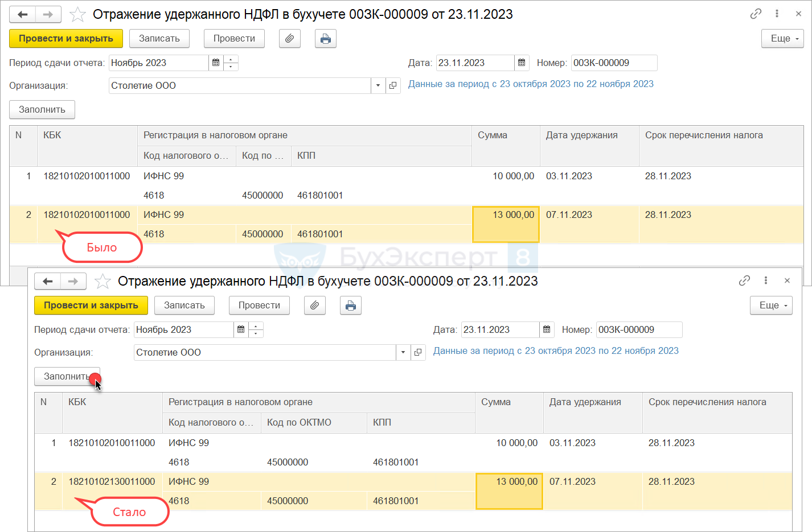Focus Номер field in upper window
The height and width of the screenshot is (532, 812).
click(x=614, y=63)
